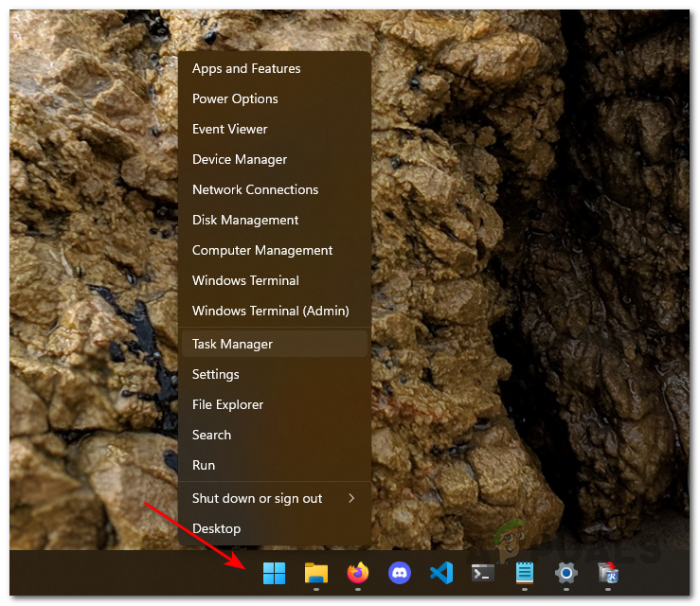Click the rightmost taskbar app icon
Screen dimensions: 700x606
tap(607, 573)
